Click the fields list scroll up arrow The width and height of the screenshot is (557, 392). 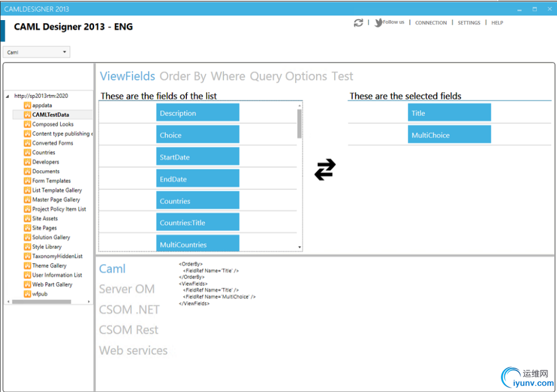[x=299, y=105]
